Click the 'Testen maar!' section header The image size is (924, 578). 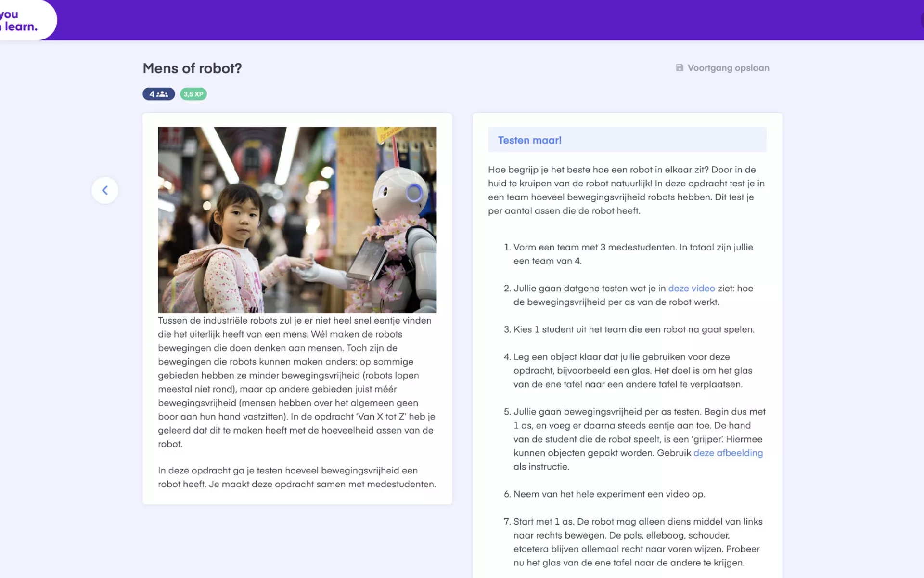(529, 140)
